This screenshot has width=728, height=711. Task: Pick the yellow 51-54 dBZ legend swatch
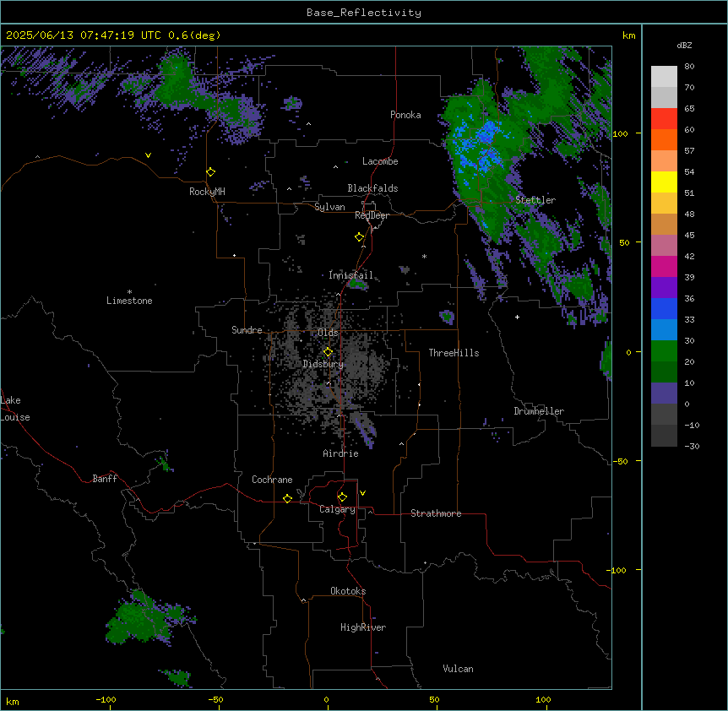click(x=664, y=182)
